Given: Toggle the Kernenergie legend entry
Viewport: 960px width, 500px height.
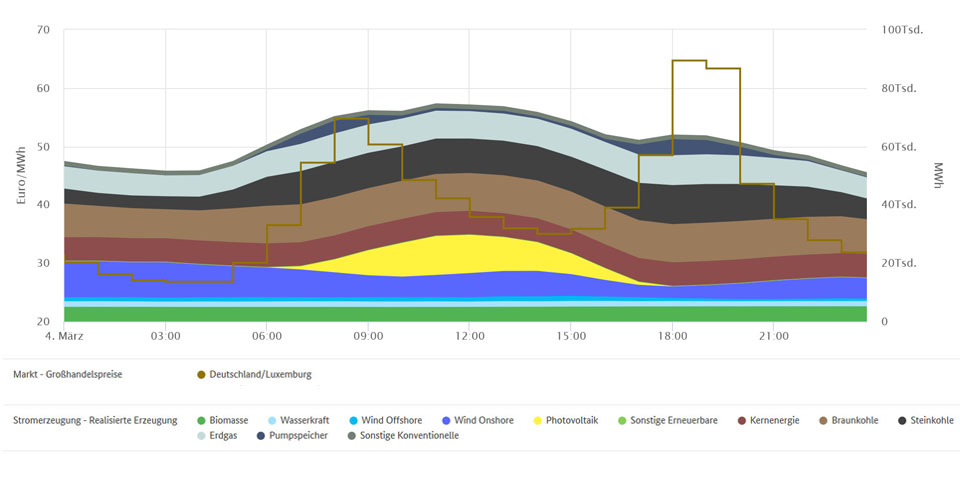Looking at the screenshot, I should coord(768,420).
